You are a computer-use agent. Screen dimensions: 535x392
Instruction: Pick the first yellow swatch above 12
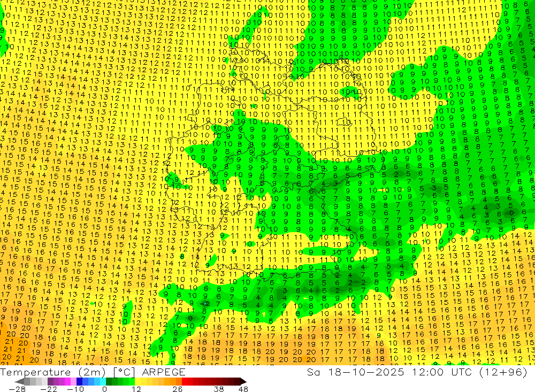137,381
